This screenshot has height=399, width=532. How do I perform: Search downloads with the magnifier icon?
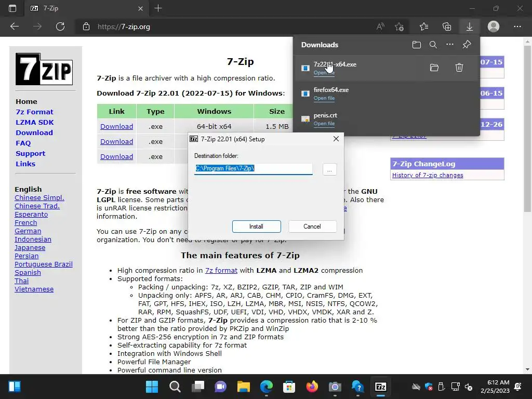pyautogui.click(x=433, y=45)
